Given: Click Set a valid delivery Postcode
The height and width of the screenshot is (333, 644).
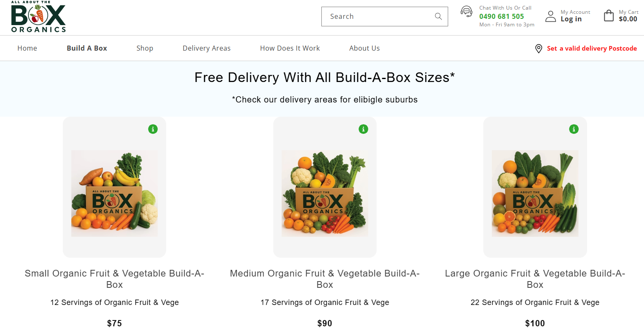Looking at the screenshot, I should [592, 48].
